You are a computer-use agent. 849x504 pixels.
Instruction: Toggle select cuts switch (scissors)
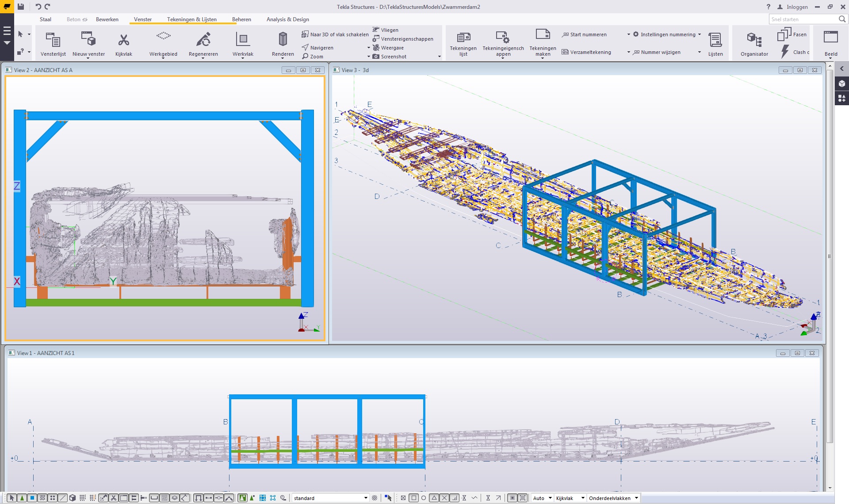pyautogui.click(x=113, y=498)
